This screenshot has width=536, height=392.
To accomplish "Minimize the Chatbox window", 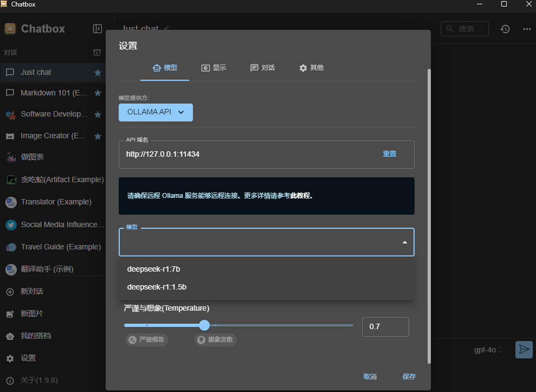I will point(480,4).
